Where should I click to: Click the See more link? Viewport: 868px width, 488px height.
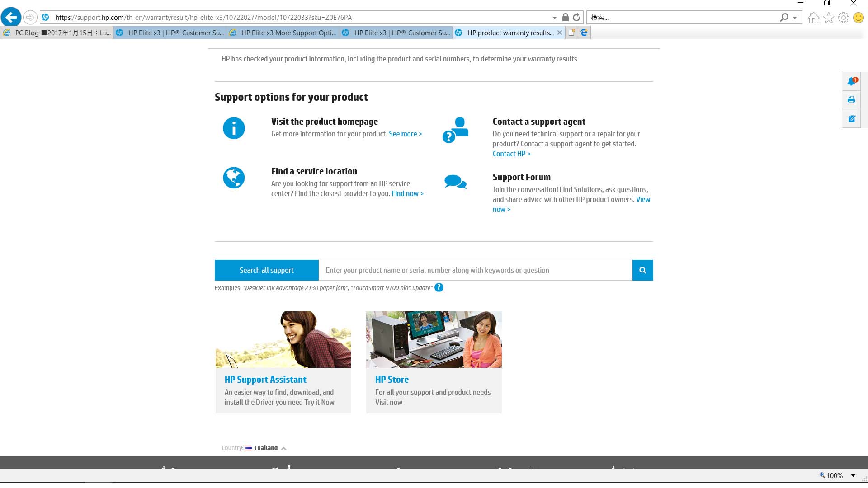pos(406,134)
